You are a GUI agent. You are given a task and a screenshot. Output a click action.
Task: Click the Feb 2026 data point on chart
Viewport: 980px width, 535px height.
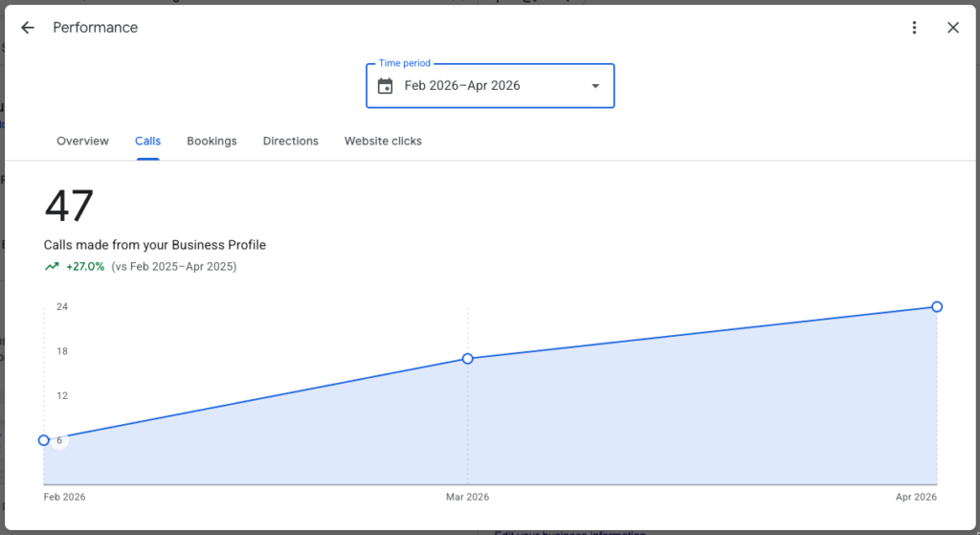pyautogui.click(x=44, y=440)
